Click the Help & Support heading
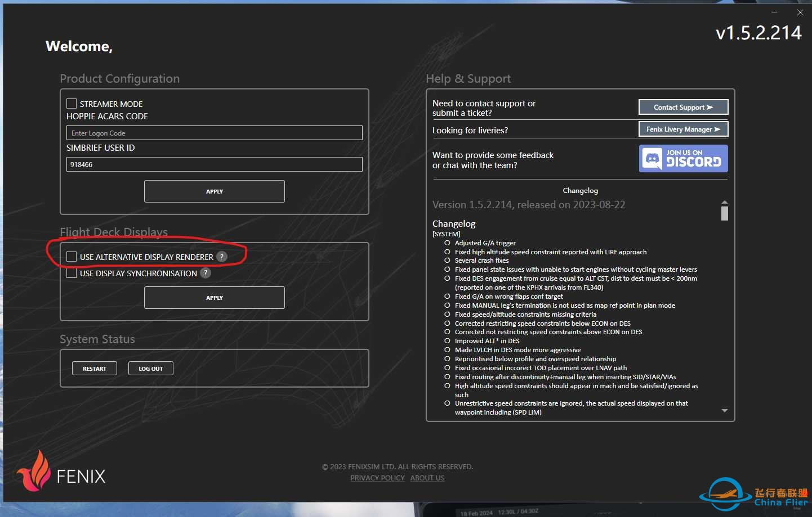Viewport: 812px width, 517px height. point(469,79)
